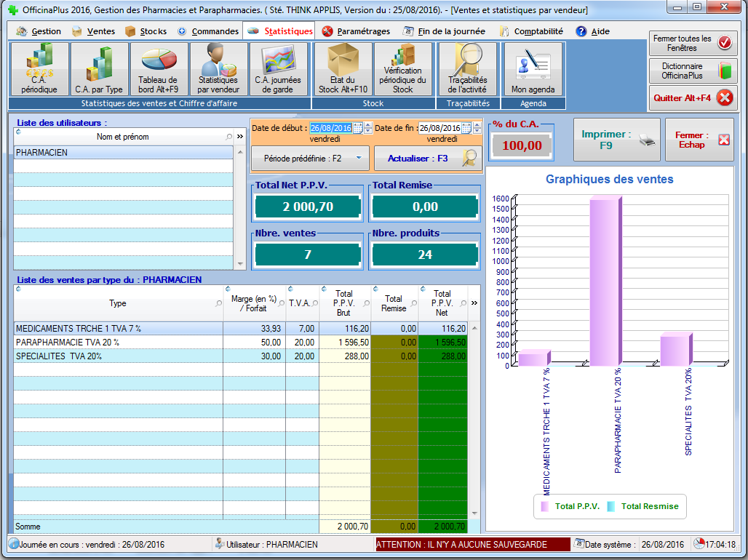Open calendar picker for Date de fin
Screen dimensions: 748x560
pos(466,128)
